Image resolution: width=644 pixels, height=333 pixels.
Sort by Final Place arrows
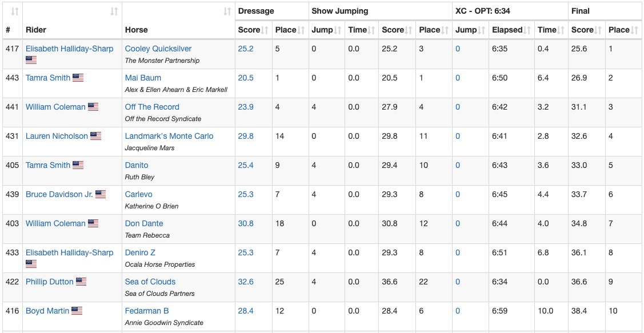pyautogui.click(x=634, y=30)
